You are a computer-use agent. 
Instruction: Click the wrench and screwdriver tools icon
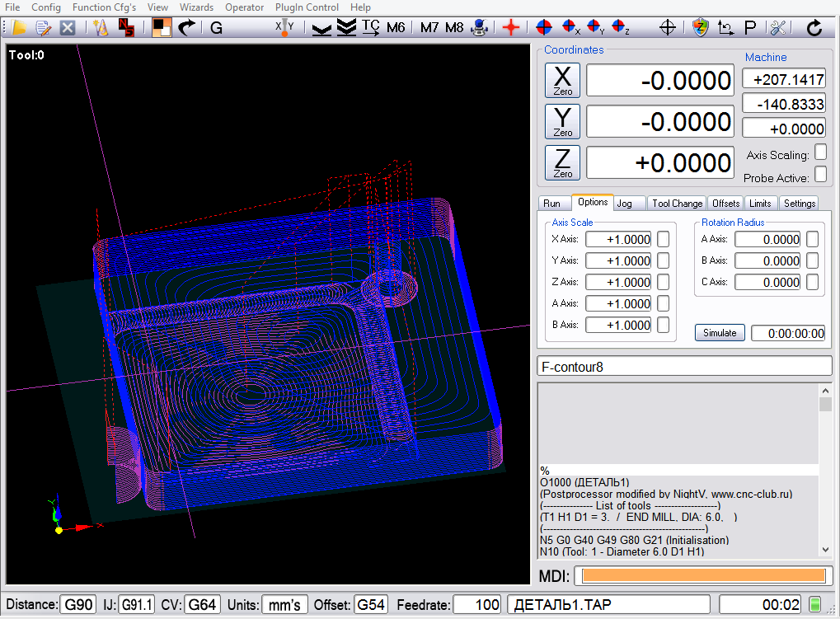(x=777, y=27)
